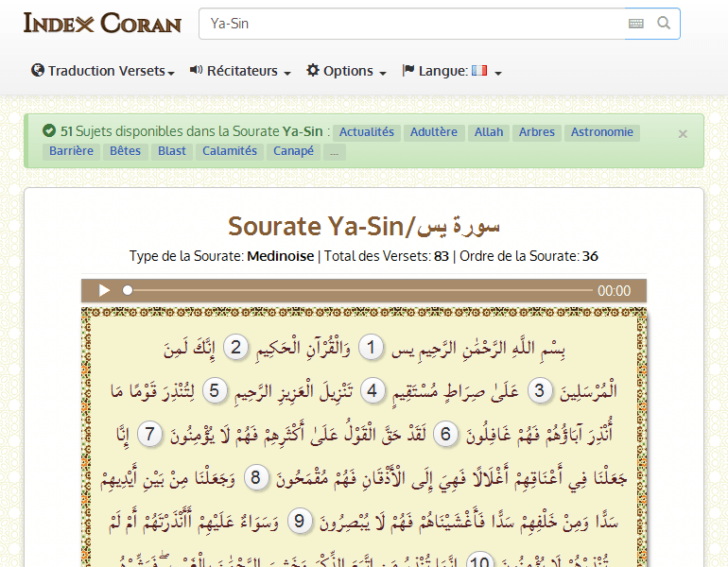The height and width of the screenshot is (567, 728).
Task: Click verse number 5 marker
Action: 214,390
